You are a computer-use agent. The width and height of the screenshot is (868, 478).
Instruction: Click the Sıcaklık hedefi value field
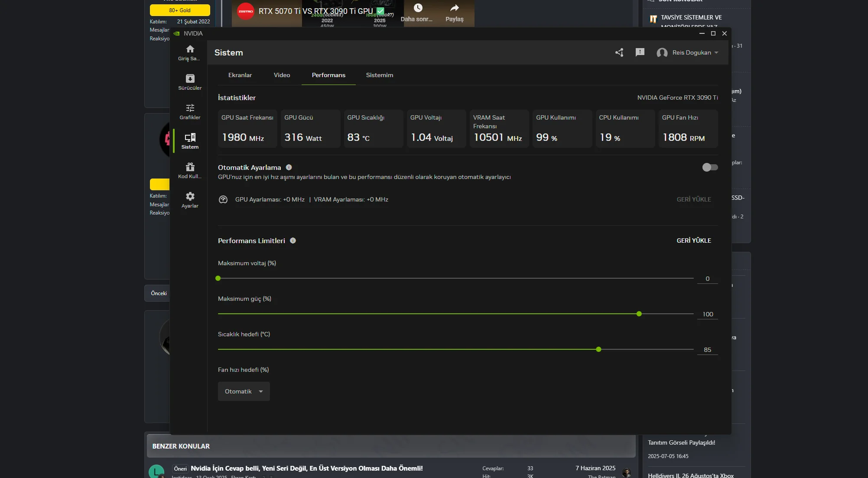(x=707, y=350)
